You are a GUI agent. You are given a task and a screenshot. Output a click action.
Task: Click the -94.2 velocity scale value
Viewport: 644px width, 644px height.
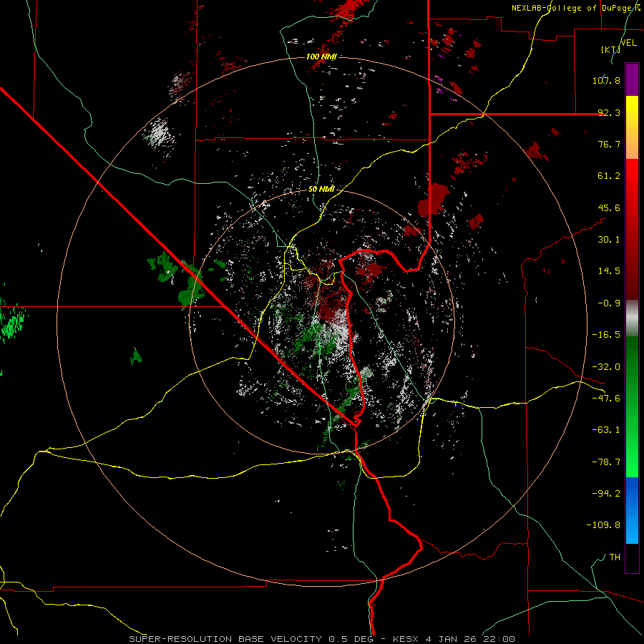tap(606, 493)
